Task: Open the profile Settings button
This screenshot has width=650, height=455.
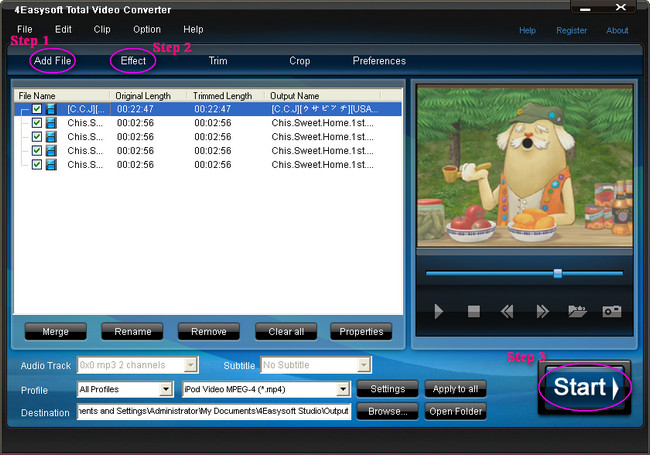Action: tap(388, 389)
